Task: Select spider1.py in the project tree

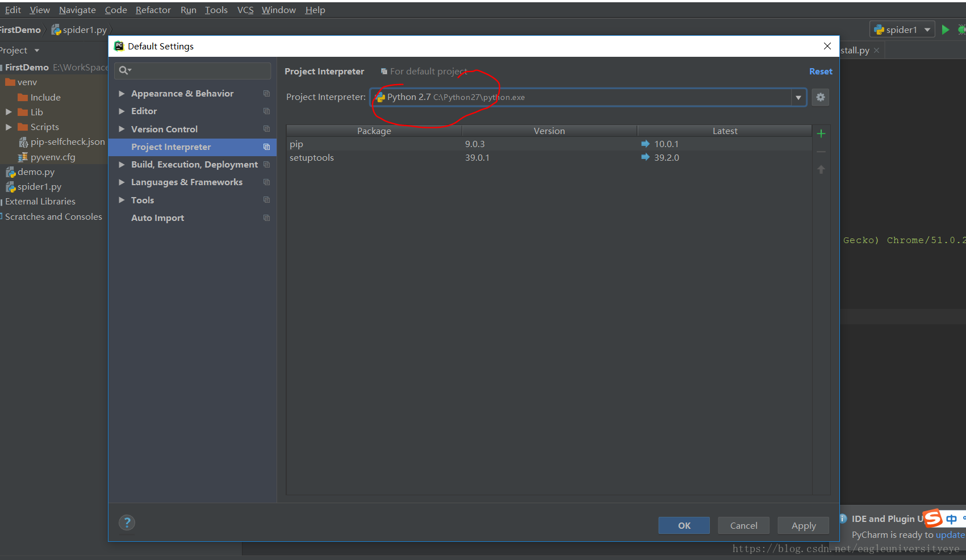Action: (x=39, y=187)
